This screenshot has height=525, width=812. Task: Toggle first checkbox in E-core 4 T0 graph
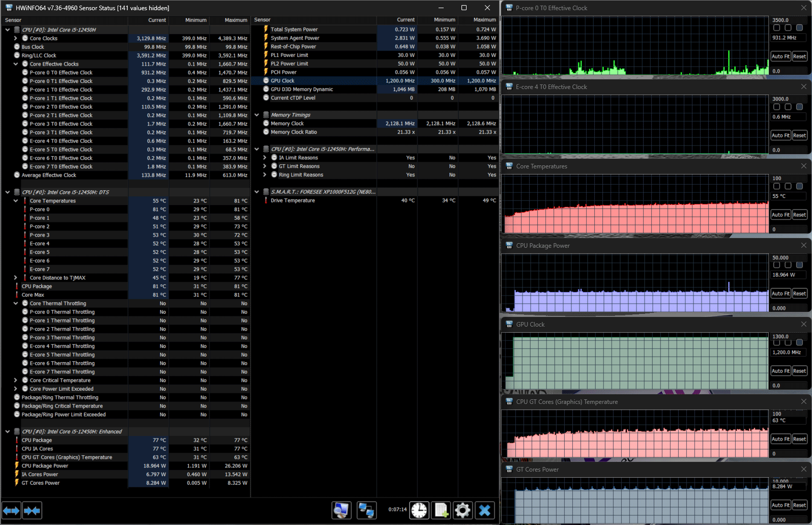(776, 107)
